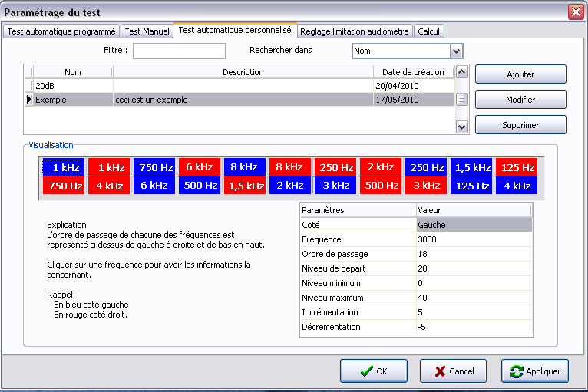
Task: Select the blue 2 kHz frequency block
Action: [x=290, y=186]
